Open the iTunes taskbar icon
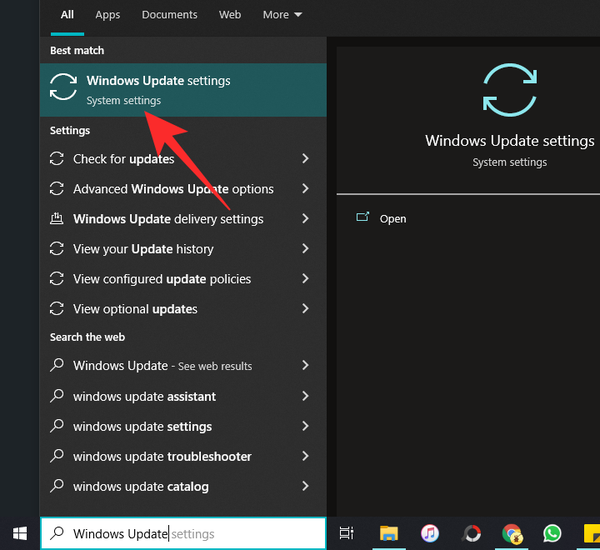 point(430,533)
